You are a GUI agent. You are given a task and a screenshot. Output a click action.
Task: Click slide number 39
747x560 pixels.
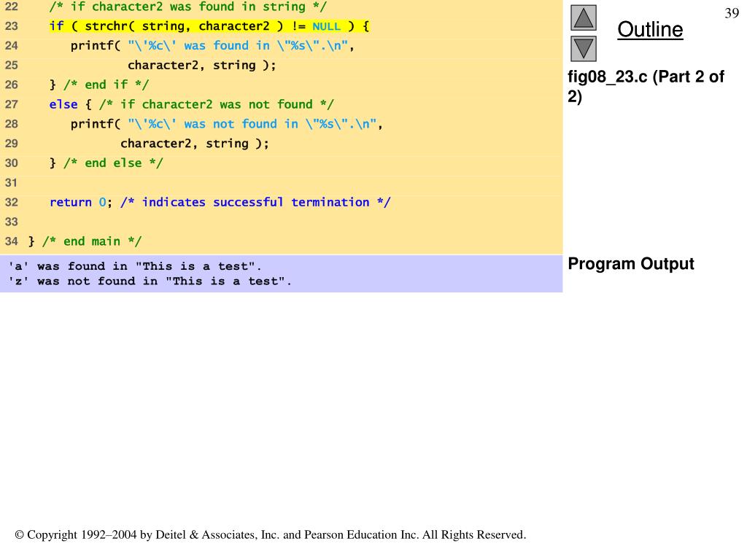732,13
